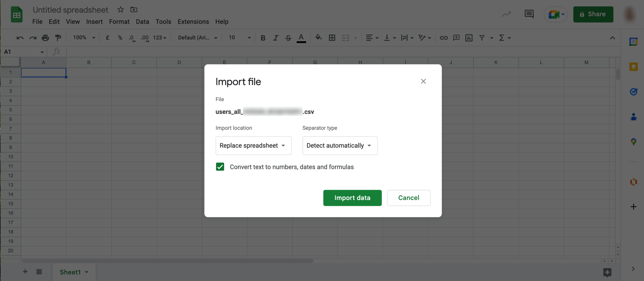Screen dimensions: 644x281
Task: Open the text color picker
Action: pos(301,38)
